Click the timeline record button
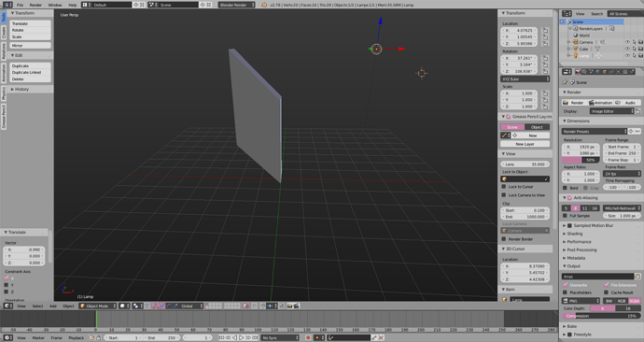 click(x=308, y=338)
